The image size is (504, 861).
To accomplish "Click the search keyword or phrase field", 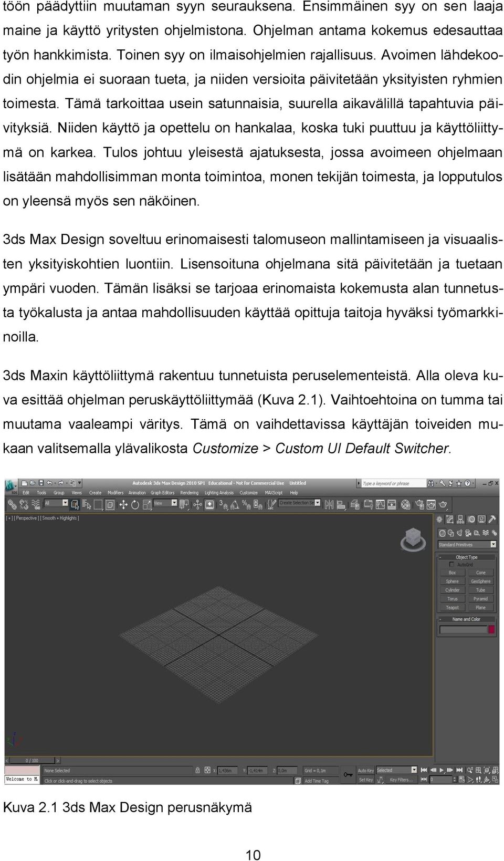I will (x=393, y=483).
